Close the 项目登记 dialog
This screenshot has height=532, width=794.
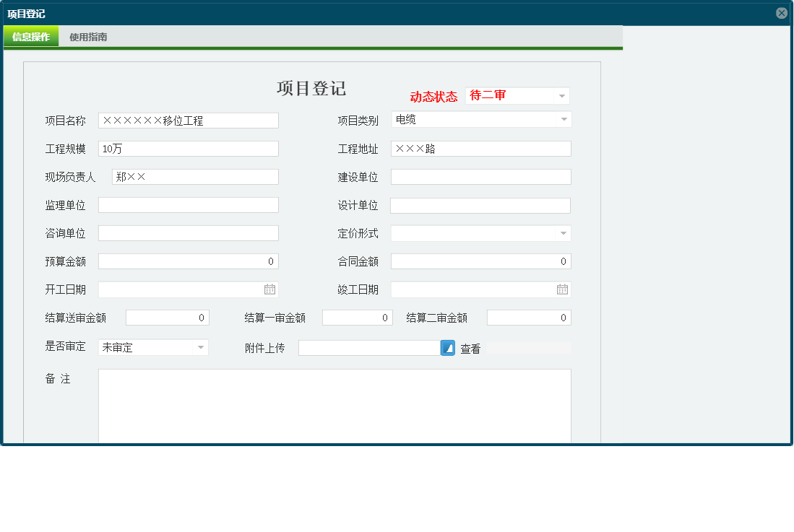[x=782, y=12]
